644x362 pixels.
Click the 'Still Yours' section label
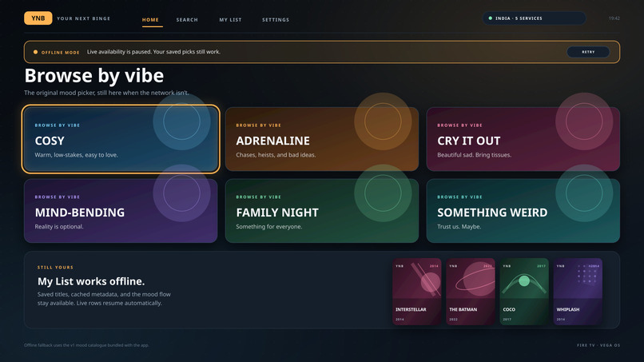[x=55, y=268]
